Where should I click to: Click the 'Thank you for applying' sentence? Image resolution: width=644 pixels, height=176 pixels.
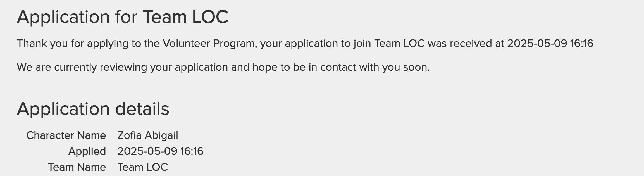[x=305, y=44]
